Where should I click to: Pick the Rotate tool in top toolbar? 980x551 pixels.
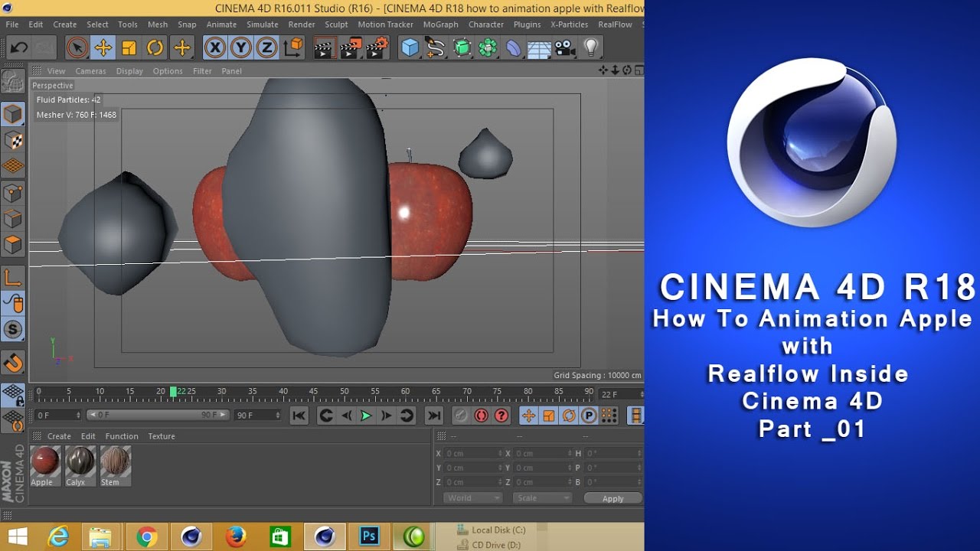click(x=155, y=48)
